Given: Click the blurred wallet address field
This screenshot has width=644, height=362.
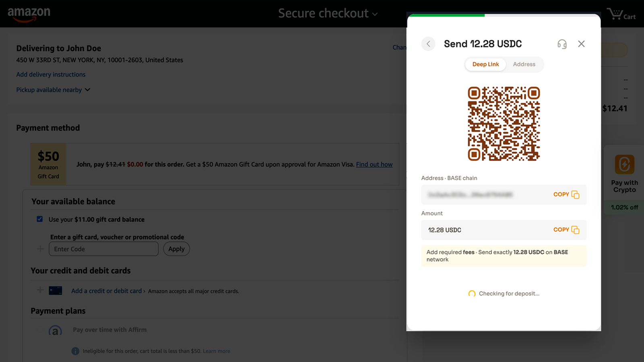Looking at the screenshot, I should click(x=504, y=195).
